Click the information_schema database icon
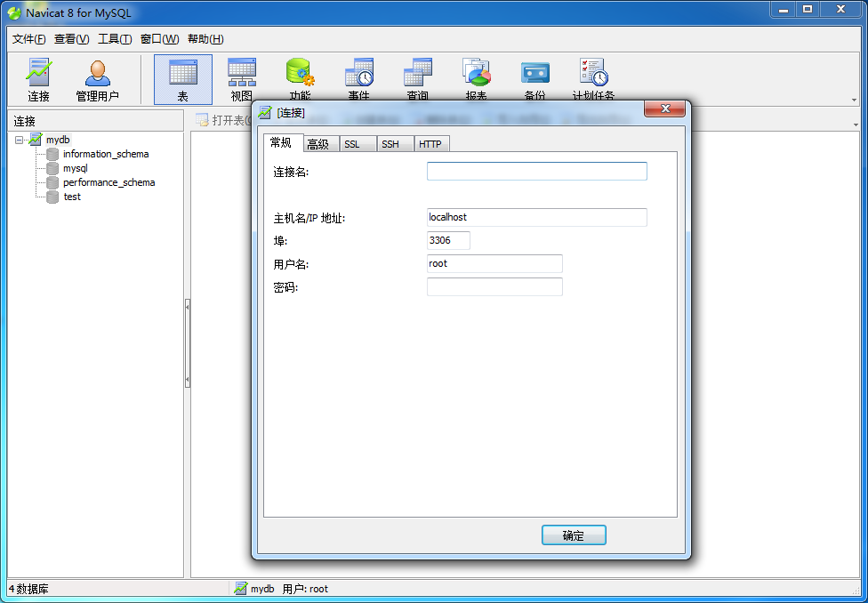 [52, 154]
